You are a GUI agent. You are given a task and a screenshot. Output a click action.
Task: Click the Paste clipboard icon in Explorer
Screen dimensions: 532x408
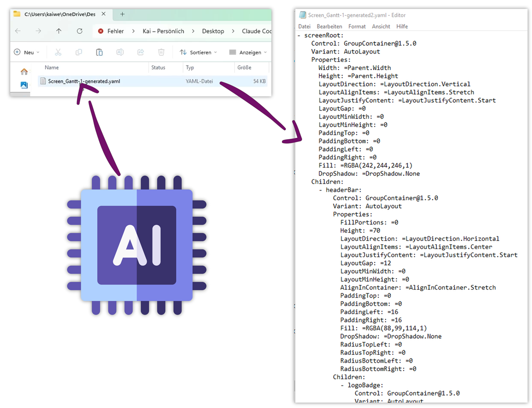point(99,52)
